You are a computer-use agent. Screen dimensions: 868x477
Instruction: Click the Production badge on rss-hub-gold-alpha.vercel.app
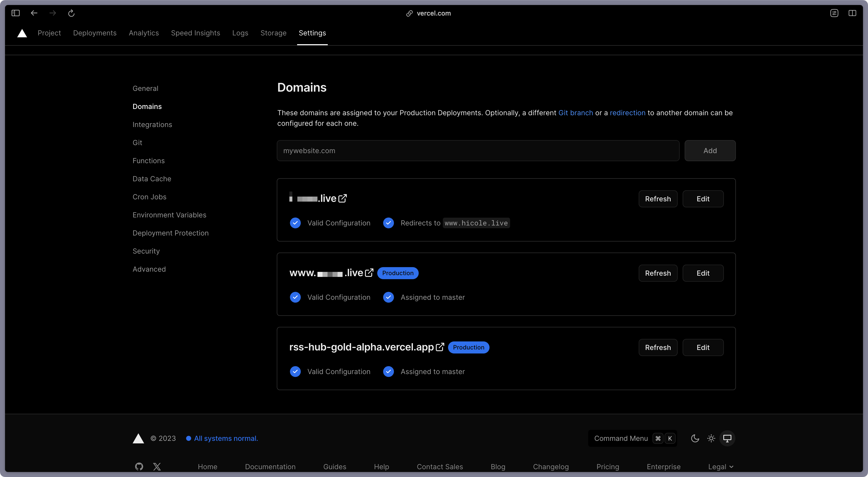click(x=469, y=347)
